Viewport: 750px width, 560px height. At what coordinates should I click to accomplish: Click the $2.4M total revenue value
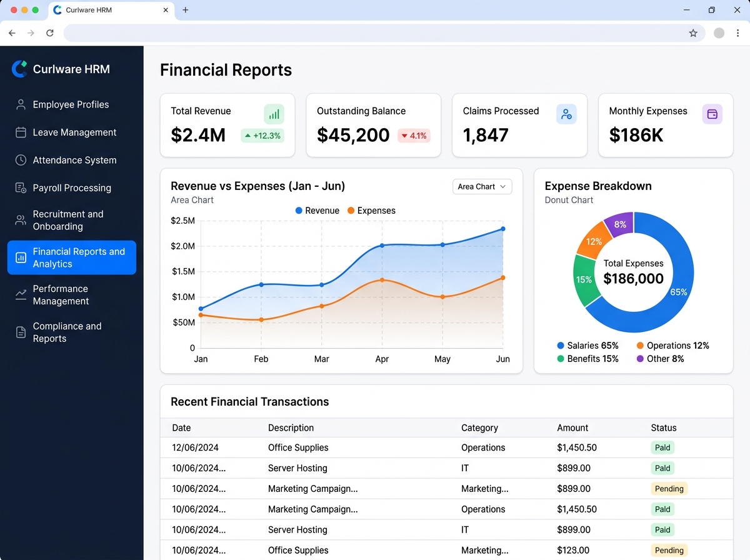[x=198, y=135]
